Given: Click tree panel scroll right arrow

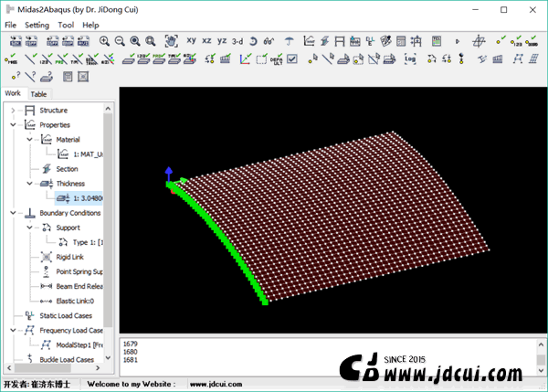Looking at the screenshot, I should click(98, 368).
